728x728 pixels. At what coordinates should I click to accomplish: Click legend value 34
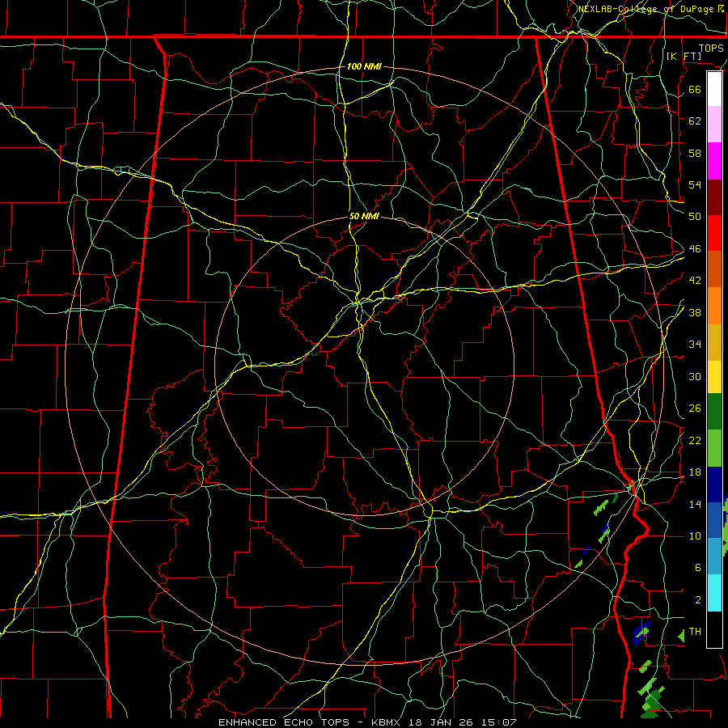tap(695, 344)
